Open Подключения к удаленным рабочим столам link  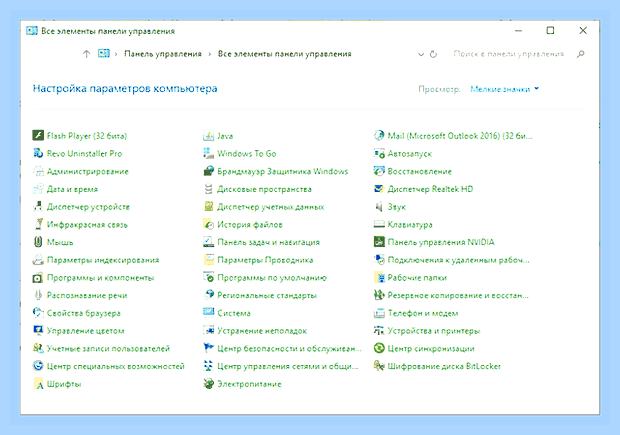[458, 260]
